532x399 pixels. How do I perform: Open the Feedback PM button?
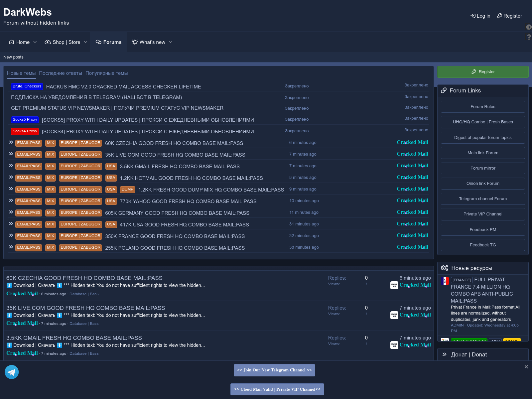(x=483, y=230)
